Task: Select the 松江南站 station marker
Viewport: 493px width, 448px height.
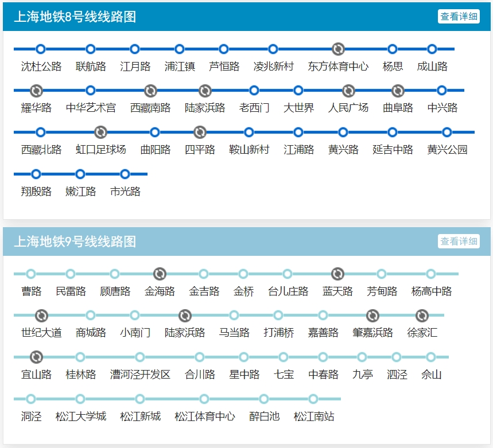Action: coord(313,399)
